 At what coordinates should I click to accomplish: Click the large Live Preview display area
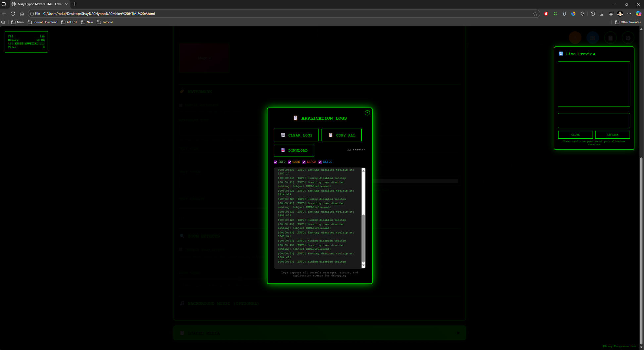click(594, 84)
